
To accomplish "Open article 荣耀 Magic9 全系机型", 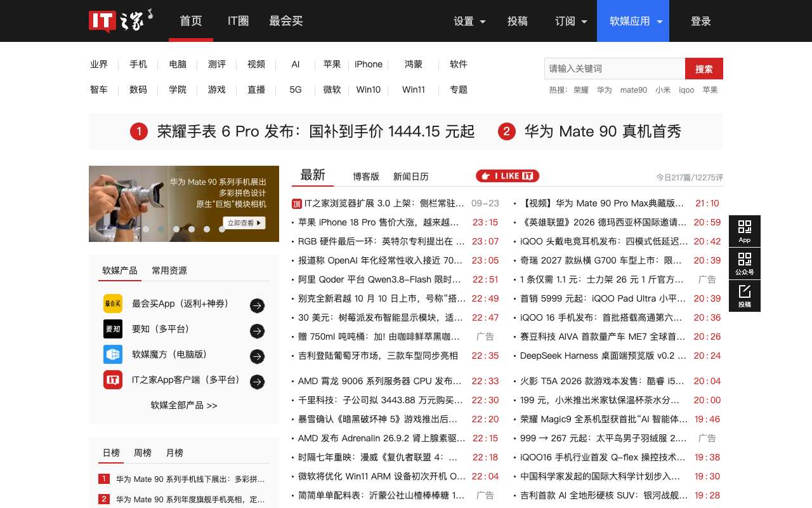I will (604, 419).
